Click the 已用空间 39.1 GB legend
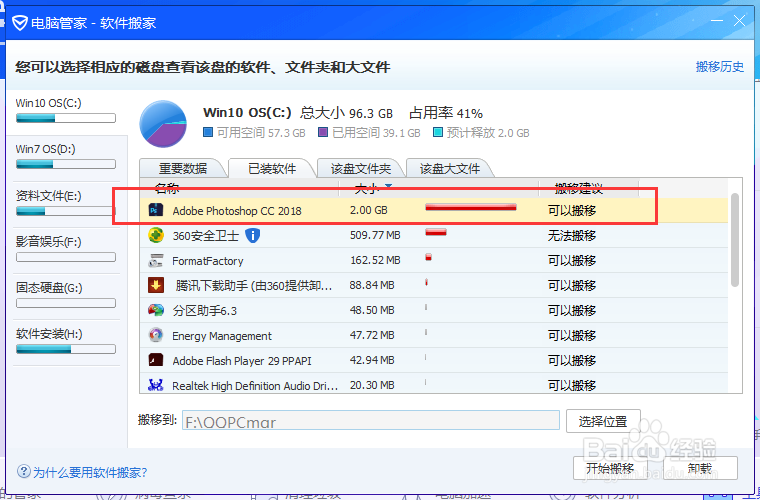The width and height of the screenshot is (760, 500). tap(369, 133)
